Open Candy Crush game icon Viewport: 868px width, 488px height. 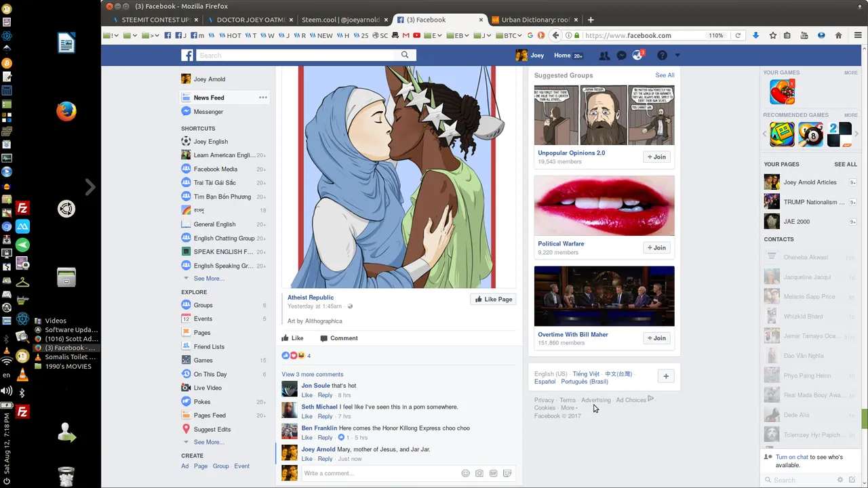tap(782, 91)
